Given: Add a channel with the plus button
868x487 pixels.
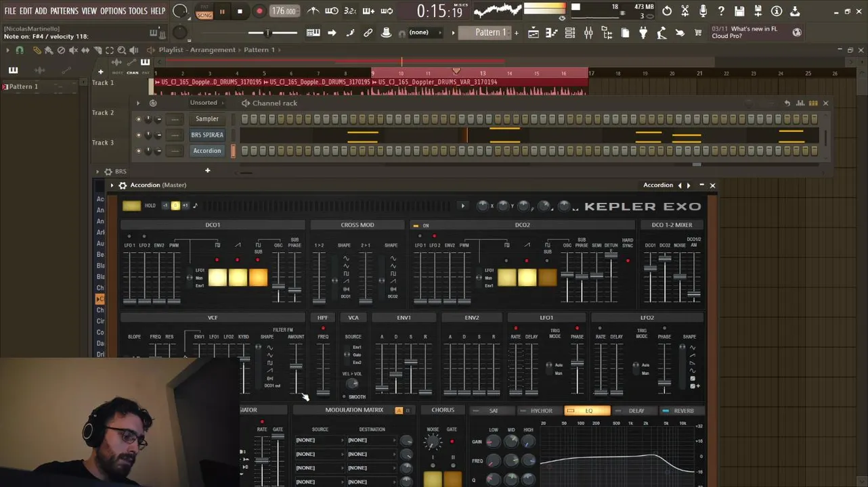Looking at the screenshot, I should click(x=208, y=170).
